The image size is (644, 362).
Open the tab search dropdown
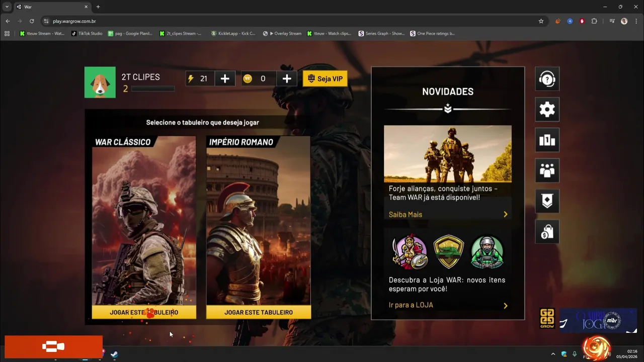pos(7,7)
